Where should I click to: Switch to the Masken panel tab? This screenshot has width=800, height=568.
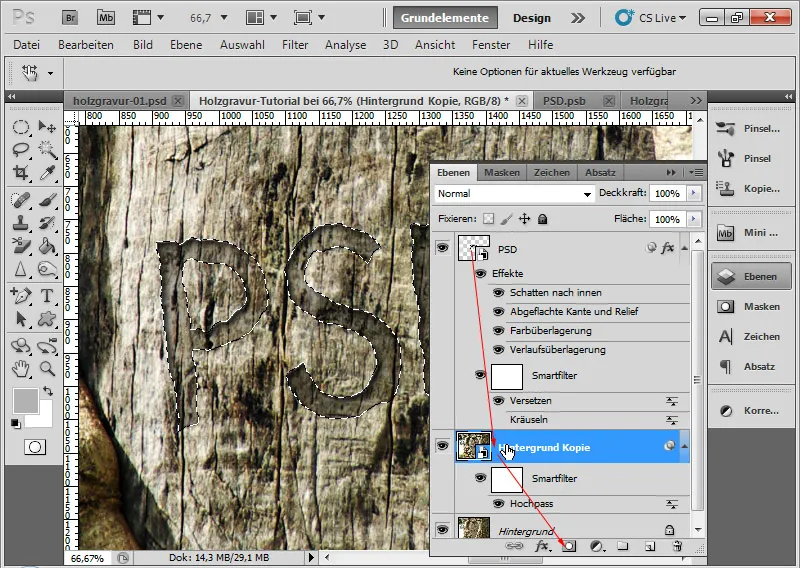point(501,172)
